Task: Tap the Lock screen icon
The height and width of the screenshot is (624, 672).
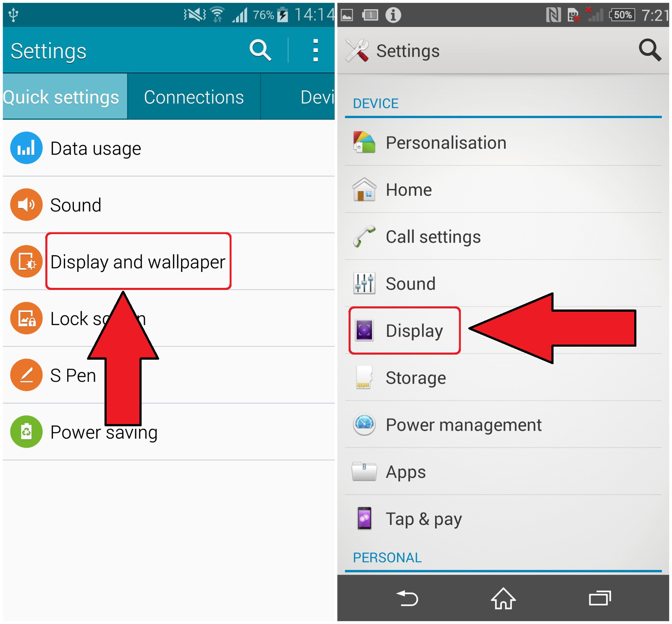Action: [x=26, y=318]
